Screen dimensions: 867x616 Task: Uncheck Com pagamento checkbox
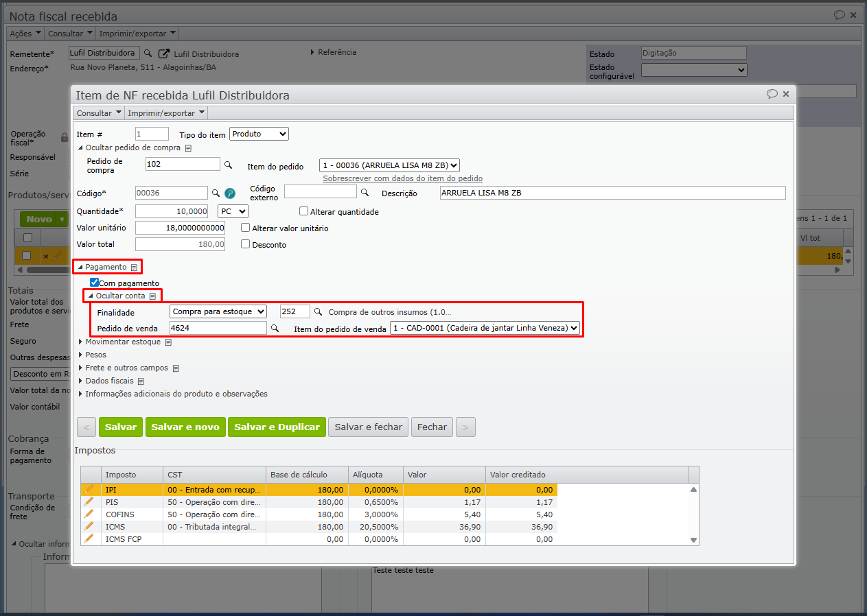coord(95,283)
